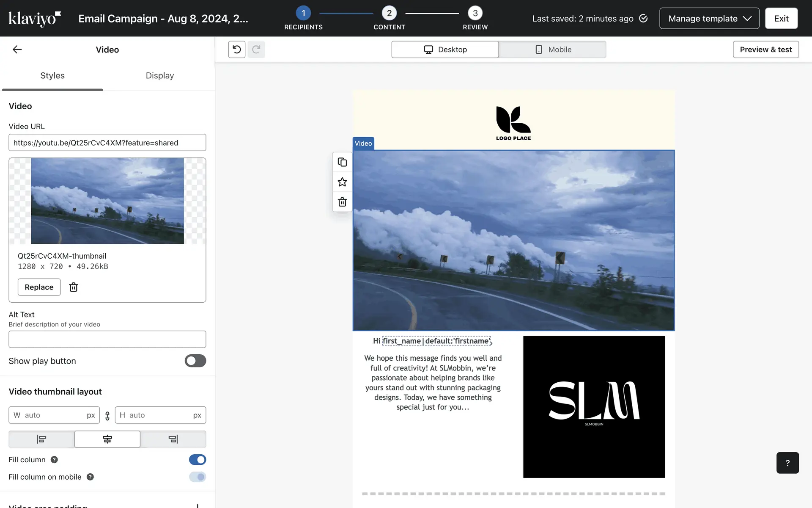Screen dimensions: 812x508
Task: Enable the Show play button toggle
Action: pyautogui.click(x=195, y=361)
